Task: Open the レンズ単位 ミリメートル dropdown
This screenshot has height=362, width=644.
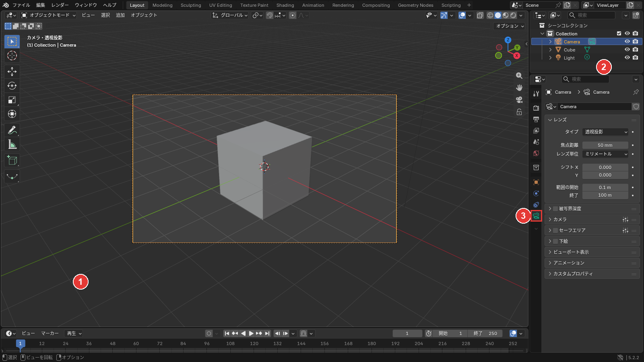Action: 605,154
